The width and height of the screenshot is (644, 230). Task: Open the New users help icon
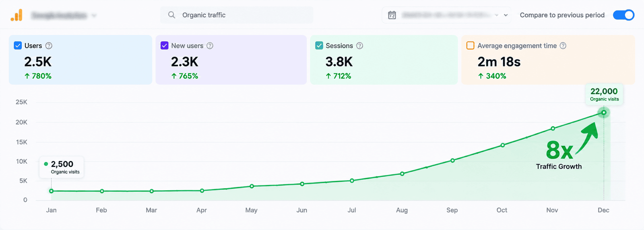tap(210, 46)
